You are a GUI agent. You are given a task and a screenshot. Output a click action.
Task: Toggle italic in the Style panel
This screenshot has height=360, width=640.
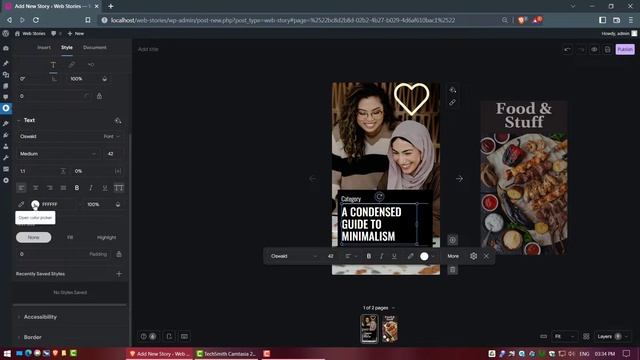91,188
